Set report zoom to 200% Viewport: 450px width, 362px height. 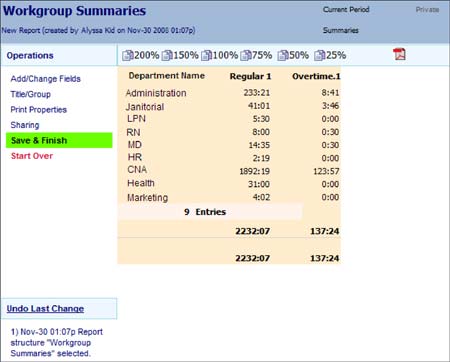(141, 55)
